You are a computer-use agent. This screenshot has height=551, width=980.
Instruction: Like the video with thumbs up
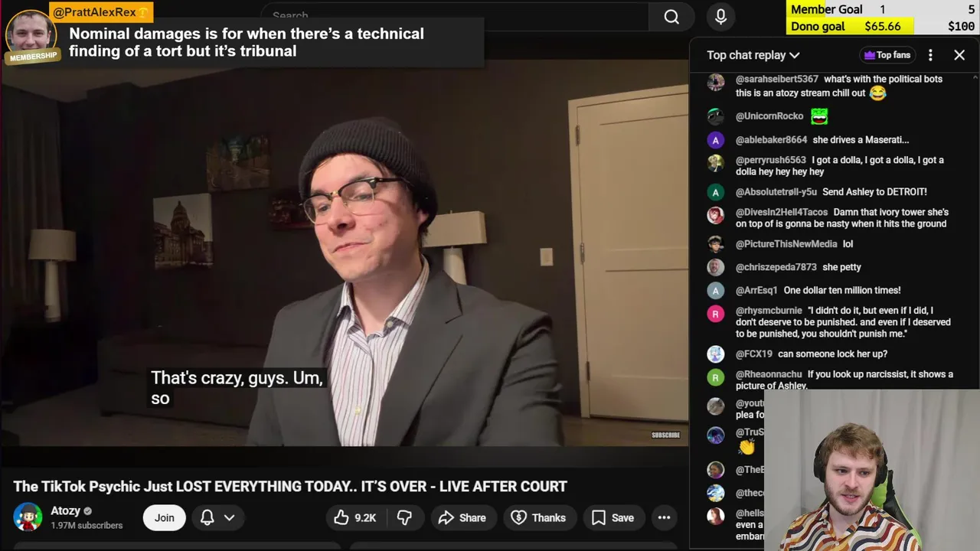point(355,518)
